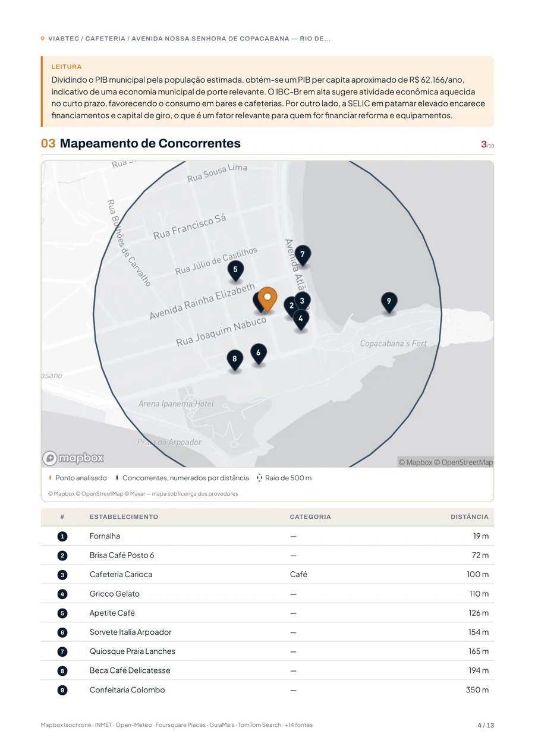Click the 'Rua Joaquim Nabuco' street label
Screen dimensions: 535x756
[221, 332]
